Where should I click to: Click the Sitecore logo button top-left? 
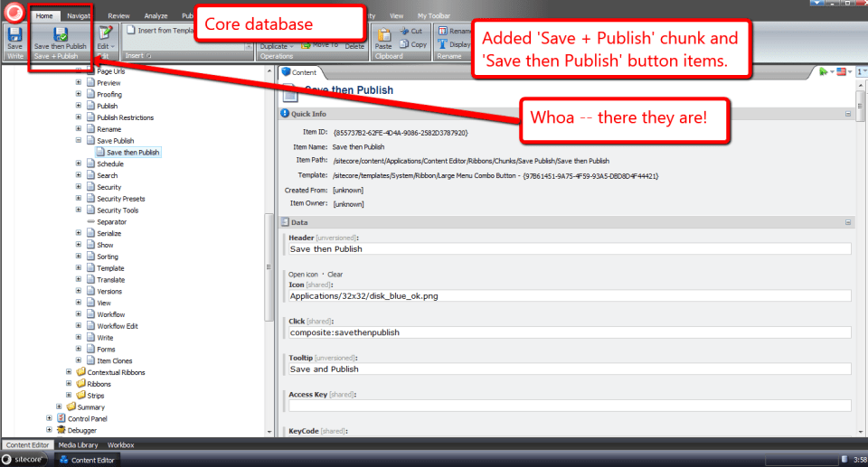(x=14, y=12)
